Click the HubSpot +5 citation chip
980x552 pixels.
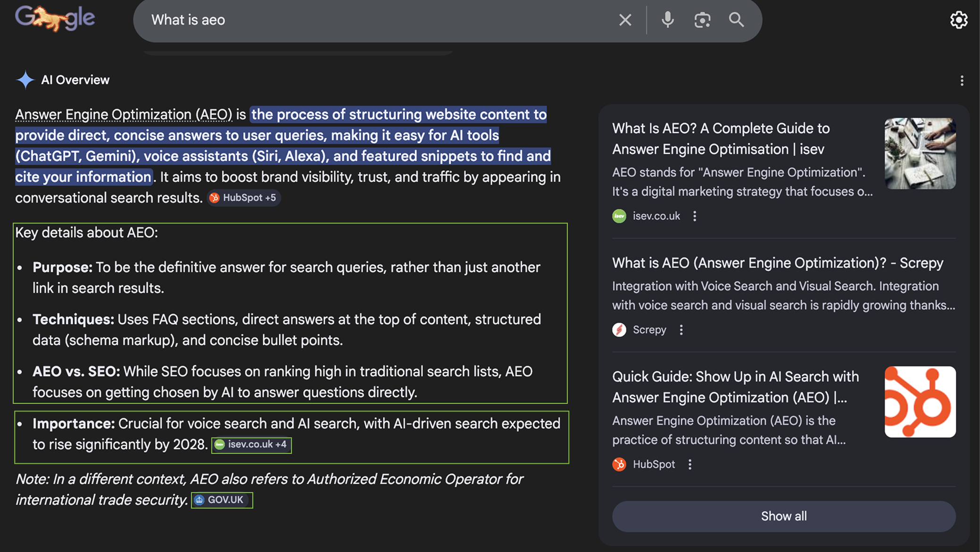(x=244, y=198)
